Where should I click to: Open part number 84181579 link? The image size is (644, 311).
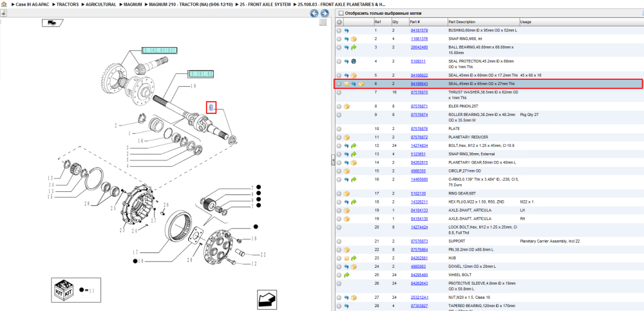[x=419, y=31]
